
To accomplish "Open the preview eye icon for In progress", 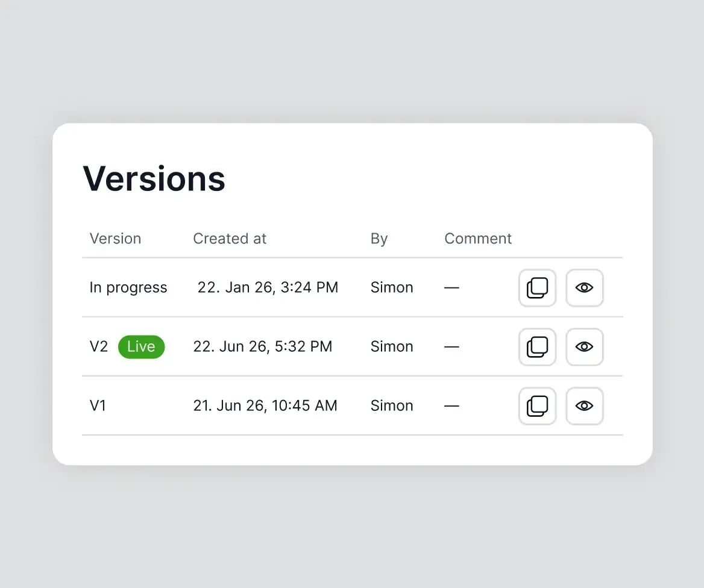I will pos(584,288).
